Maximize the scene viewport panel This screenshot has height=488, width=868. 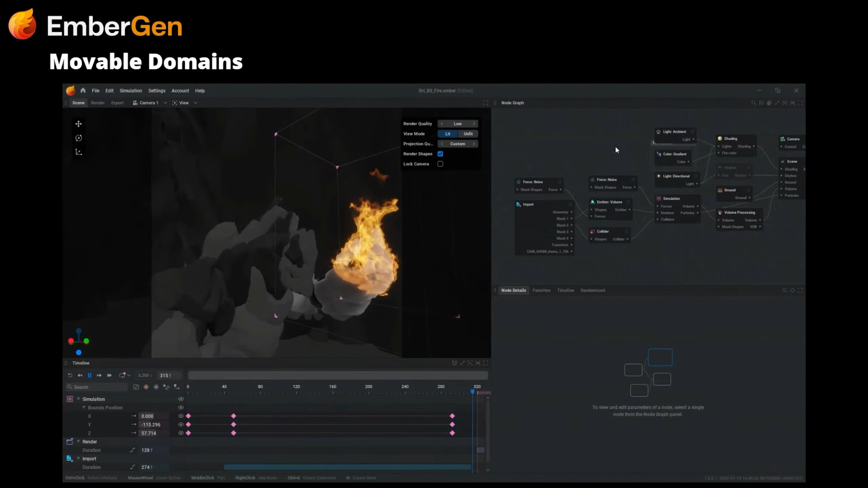point(485,103)
